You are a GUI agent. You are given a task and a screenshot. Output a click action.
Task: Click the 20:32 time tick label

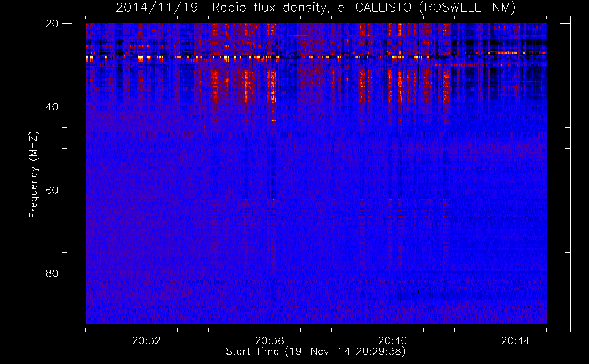point(146,341)
